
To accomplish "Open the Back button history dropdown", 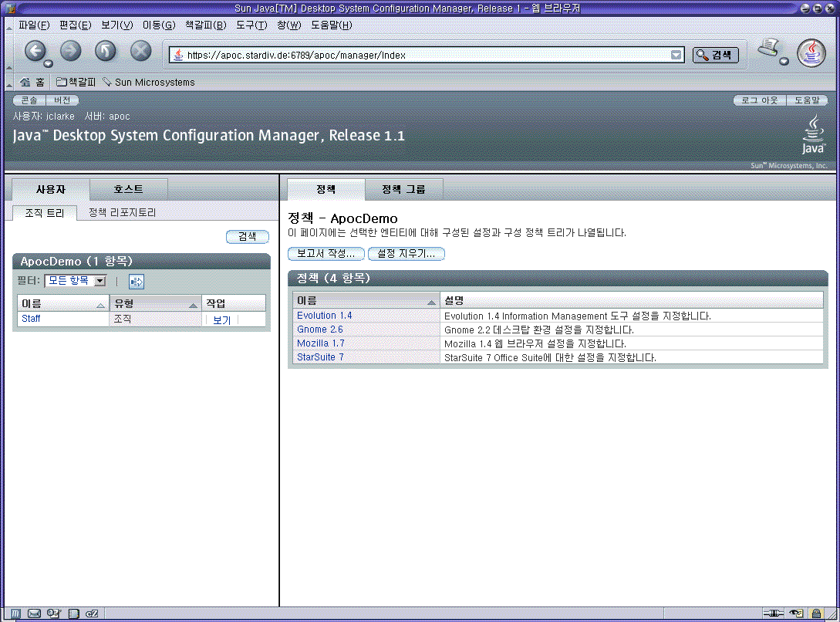I will [49, 64].
